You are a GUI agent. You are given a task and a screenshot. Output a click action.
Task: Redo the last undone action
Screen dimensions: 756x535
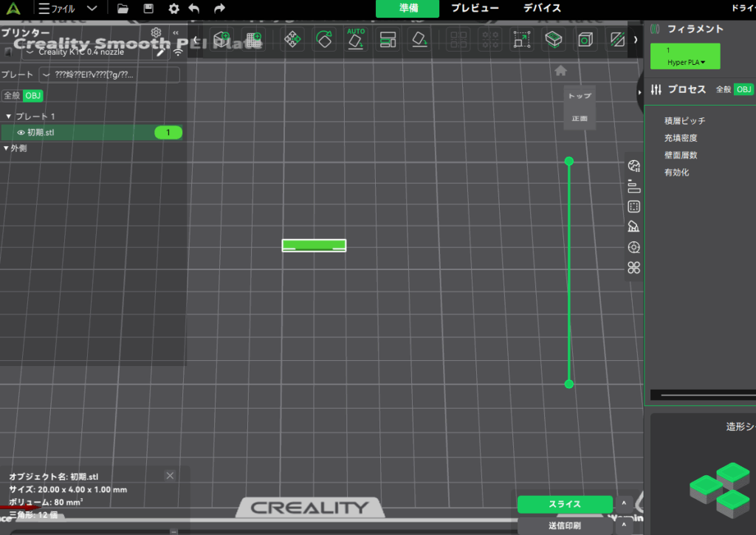(x=219, y=8)
